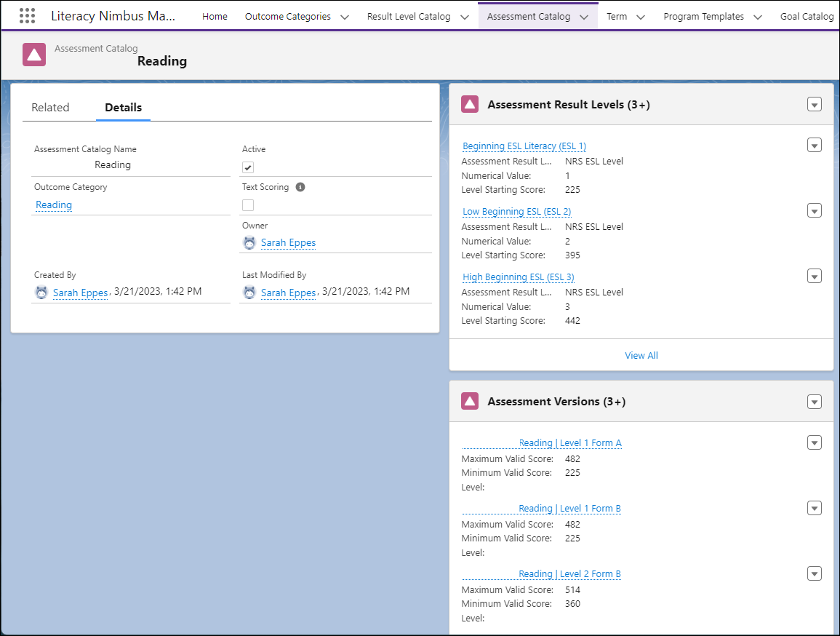Click the Assessment Result Levels panel icon

pos(470,105)
